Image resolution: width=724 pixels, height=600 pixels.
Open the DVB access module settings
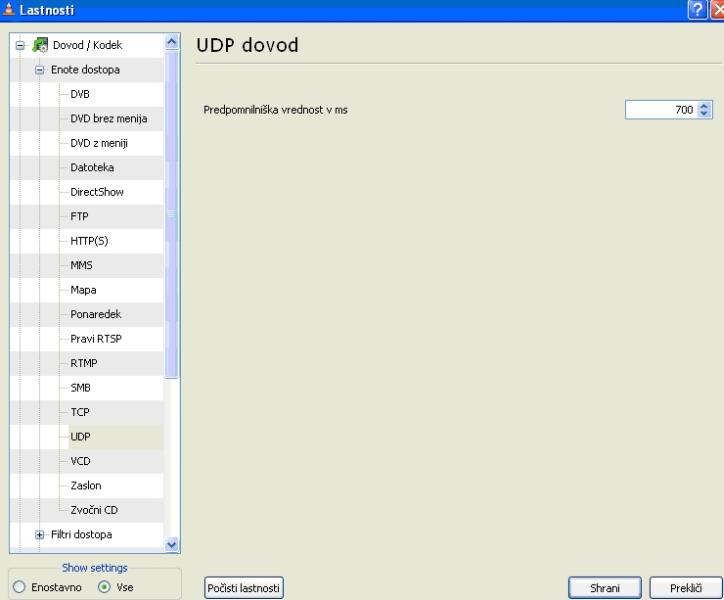(x=81, y=94)
